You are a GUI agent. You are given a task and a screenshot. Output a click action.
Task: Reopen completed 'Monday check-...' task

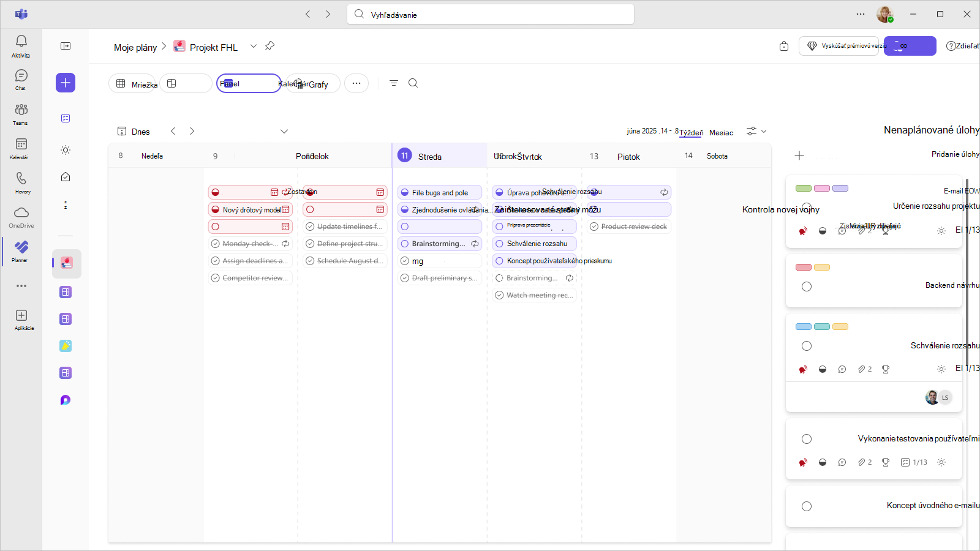tap(216, 244)
